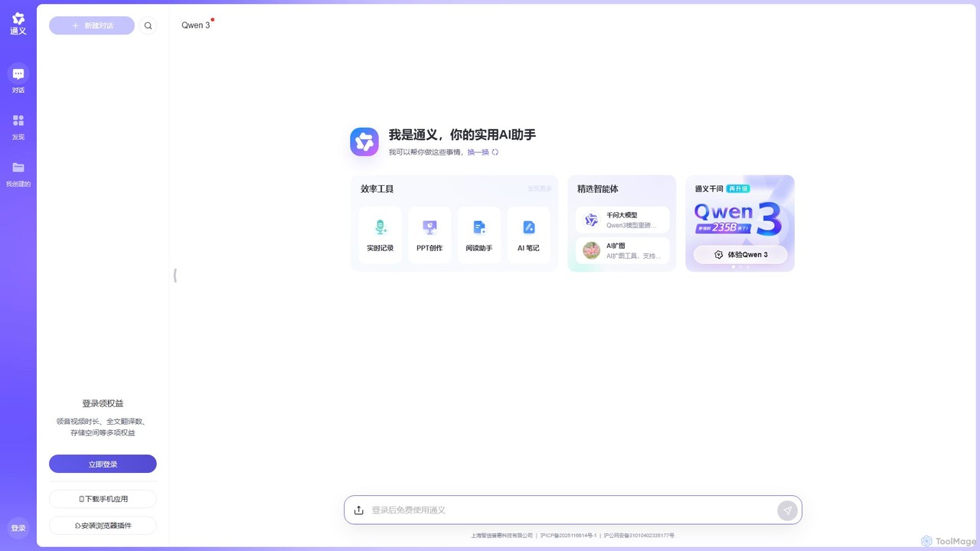Image resolution: width=980 pixels, height=551 pixels.
Task: Click the send arrow button
Action: 787,510
